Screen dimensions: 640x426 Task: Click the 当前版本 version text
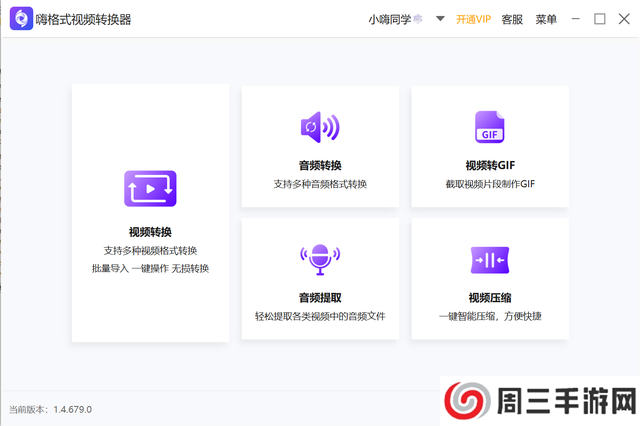pos(50,409)
